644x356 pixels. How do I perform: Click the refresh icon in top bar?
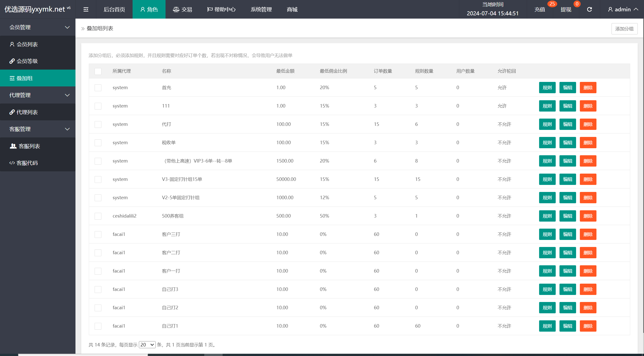click(x=589, y=9)
